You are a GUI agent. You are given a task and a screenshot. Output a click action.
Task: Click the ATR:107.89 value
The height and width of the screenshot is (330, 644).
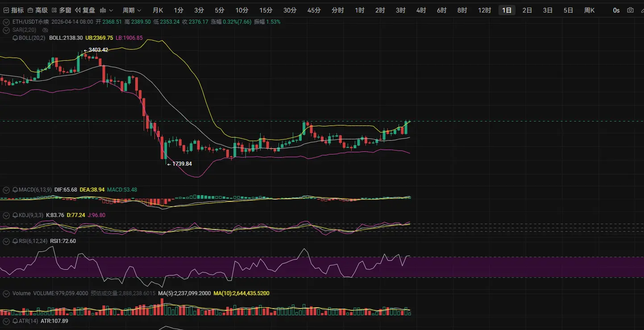click(54, 321)
